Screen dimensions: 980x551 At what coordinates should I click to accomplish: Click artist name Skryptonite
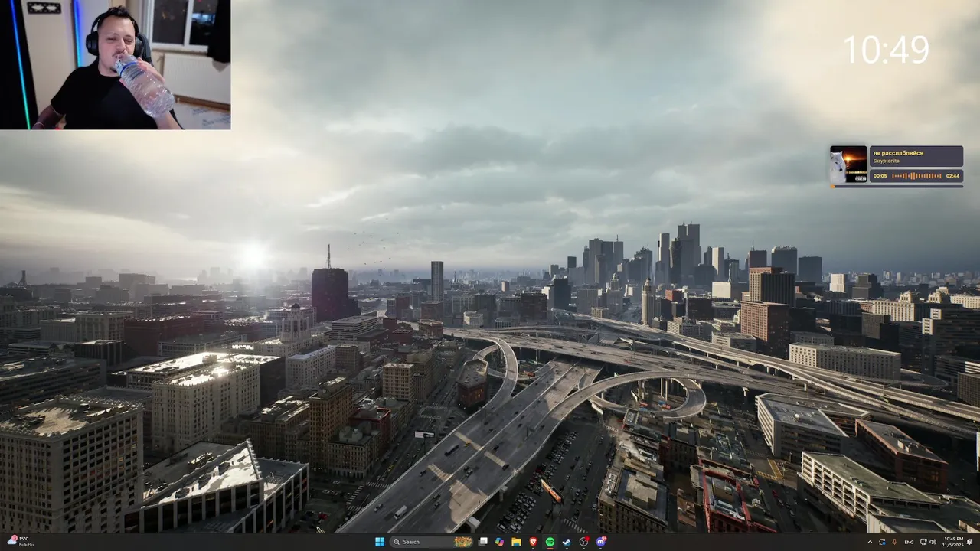tap(887, 161)
